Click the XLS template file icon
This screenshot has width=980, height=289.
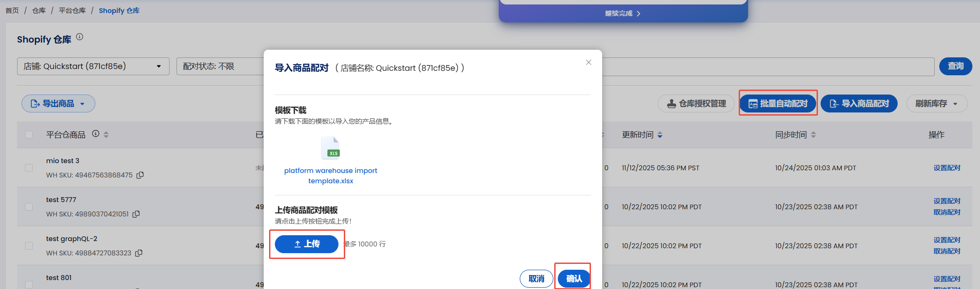coord(331,148)
